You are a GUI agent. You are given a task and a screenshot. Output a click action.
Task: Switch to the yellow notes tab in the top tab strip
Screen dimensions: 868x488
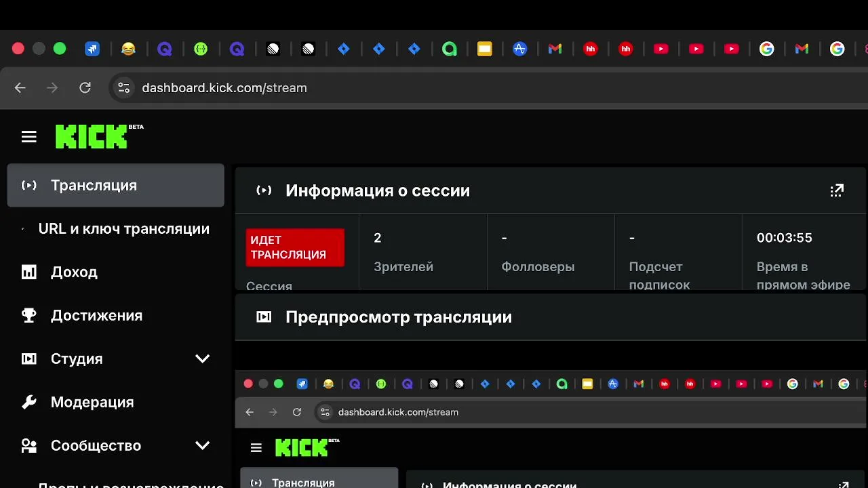pos(484,49)
